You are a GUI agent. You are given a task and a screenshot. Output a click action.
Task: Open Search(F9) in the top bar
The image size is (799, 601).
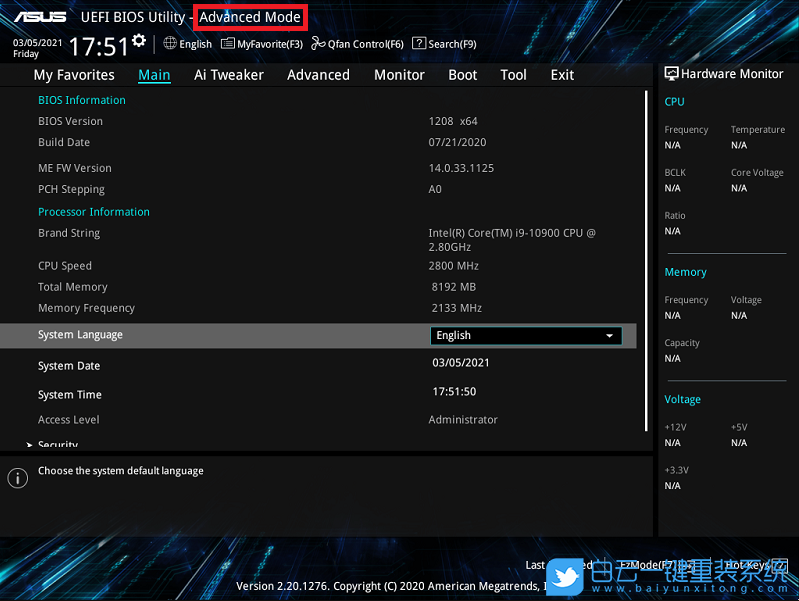tap(445, 44)
